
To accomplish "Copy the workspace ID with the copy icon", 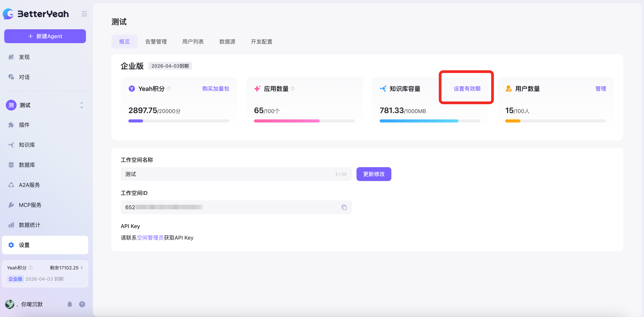I will pyautogui.click(x=344, y=207).
